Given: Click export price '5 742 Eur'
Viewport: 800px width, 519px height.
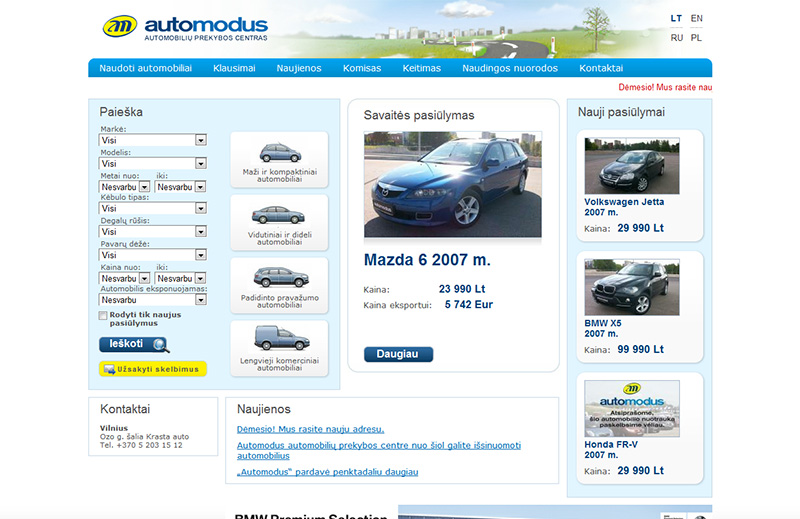Looking at the screenshot, I should click(x=468, y=305).
